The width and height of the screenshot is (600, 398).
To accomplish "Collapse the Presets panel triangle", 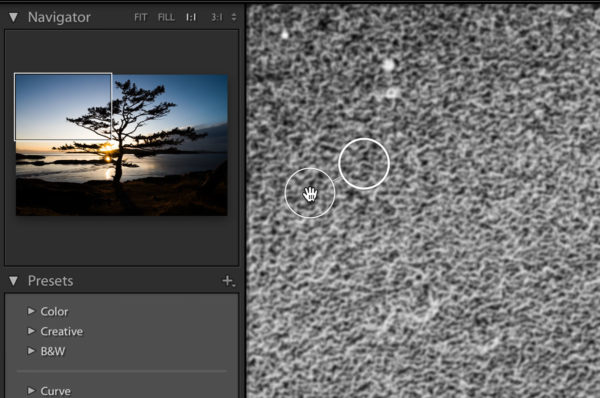I will coord(13,281).
